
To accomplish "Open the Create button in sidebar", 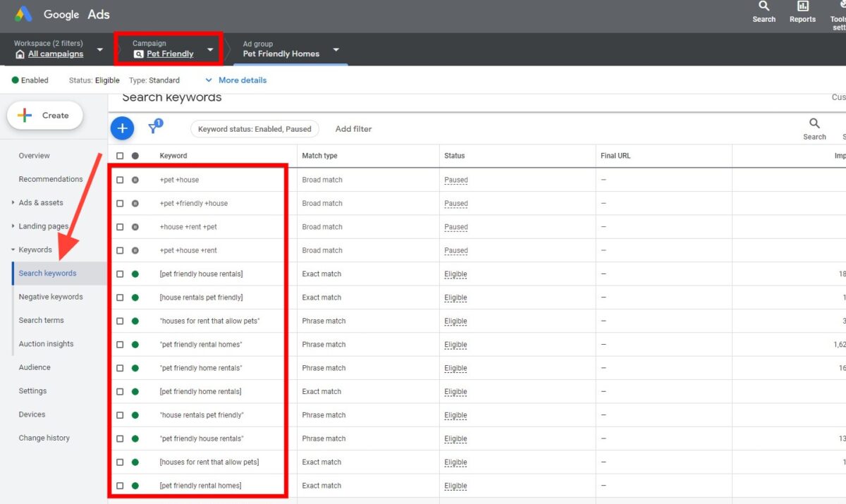I will [44, 115].
